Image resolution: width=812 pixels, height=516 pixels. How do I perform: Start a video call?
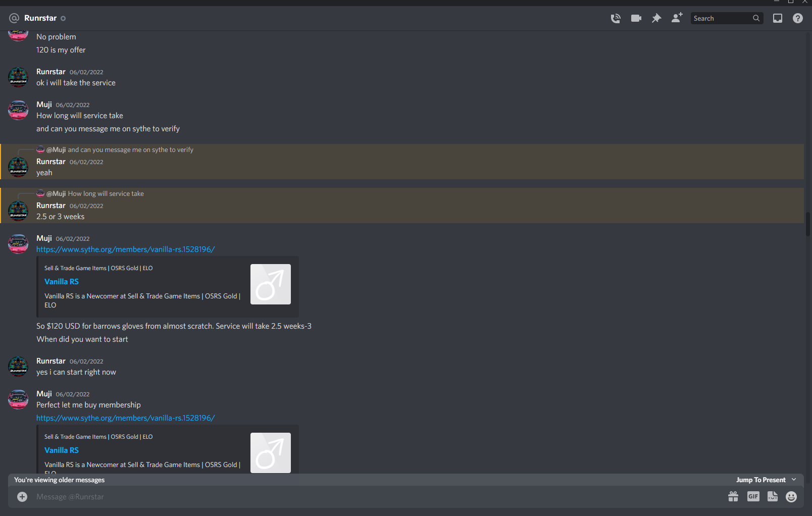(x=636, y=18)
